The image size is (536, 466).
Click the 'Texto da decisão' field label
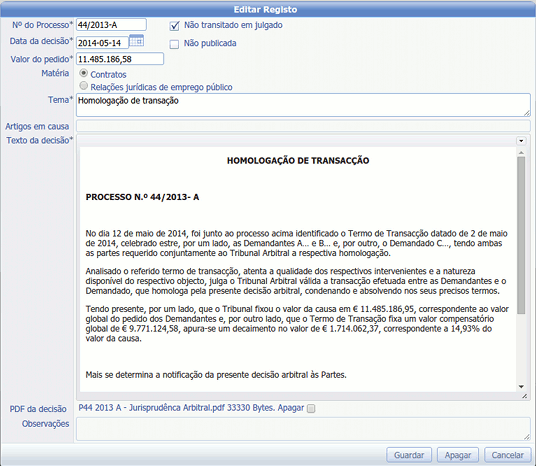[40, 140]
